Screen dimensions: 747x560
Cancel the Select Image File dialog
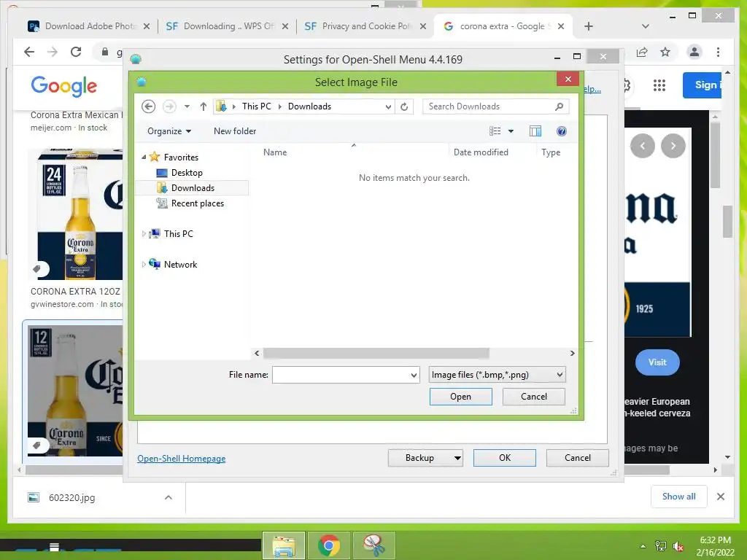click(533, 397)
